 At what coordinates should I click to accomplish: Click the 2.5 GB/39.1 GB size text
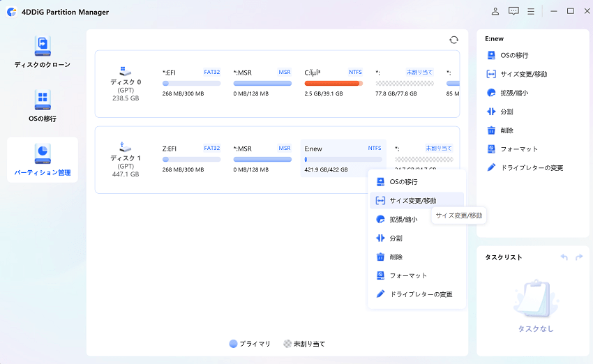coord(323,93)
